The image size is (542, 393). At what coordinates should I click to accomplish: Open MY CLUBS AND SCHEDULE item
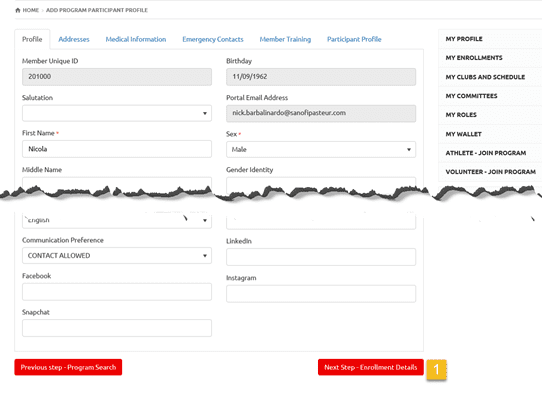click(x=490, y=77)
